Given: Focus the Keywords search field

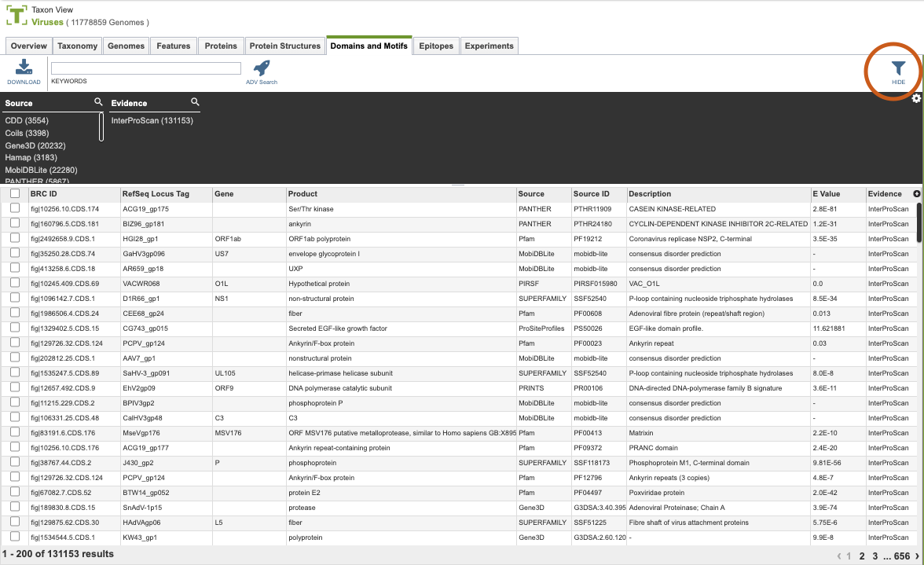Looking at the screenshot, I should 146,68.
